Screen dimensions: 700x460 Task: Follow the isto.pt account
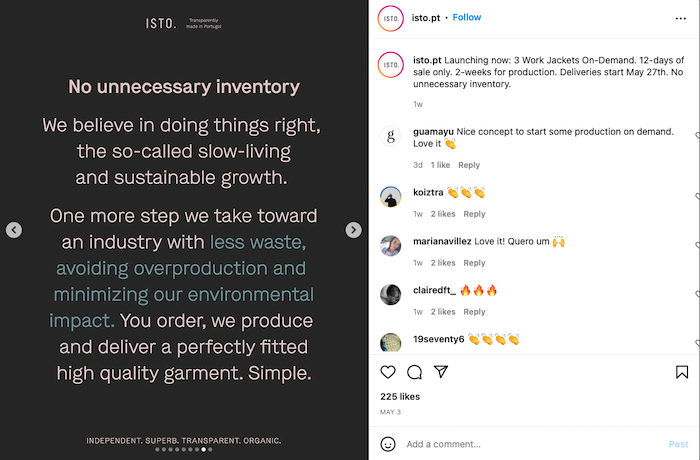pos(467,18)
